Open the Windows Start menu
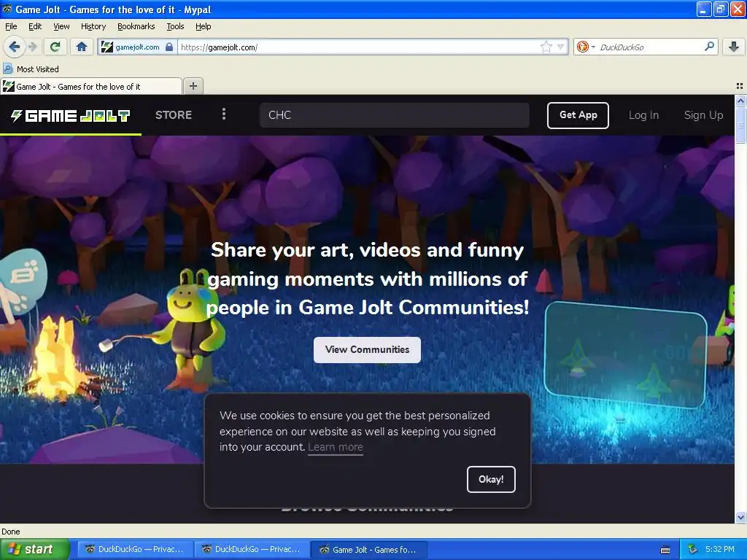747x560 pixels. pyautogui.click(x=35, y=549)
